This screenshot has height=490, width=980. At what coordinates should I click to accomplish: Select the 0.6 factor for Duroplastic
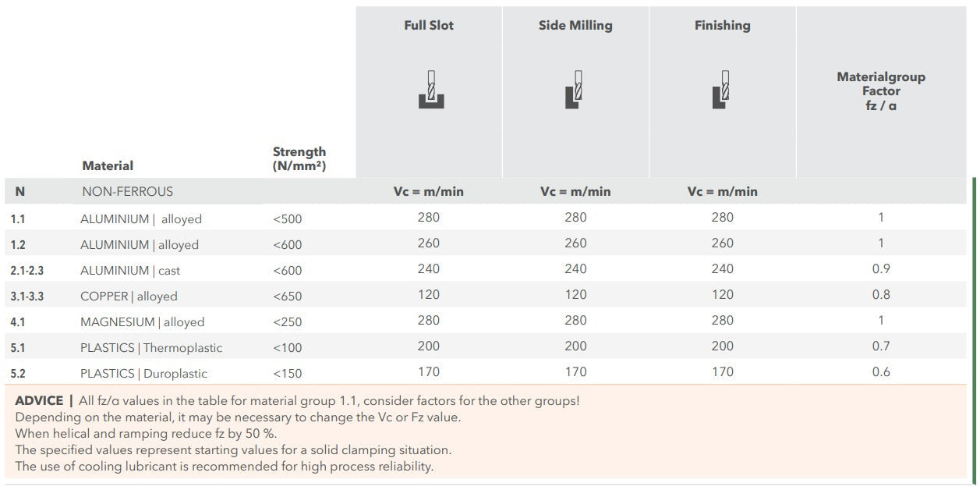(x=881, y=372)
